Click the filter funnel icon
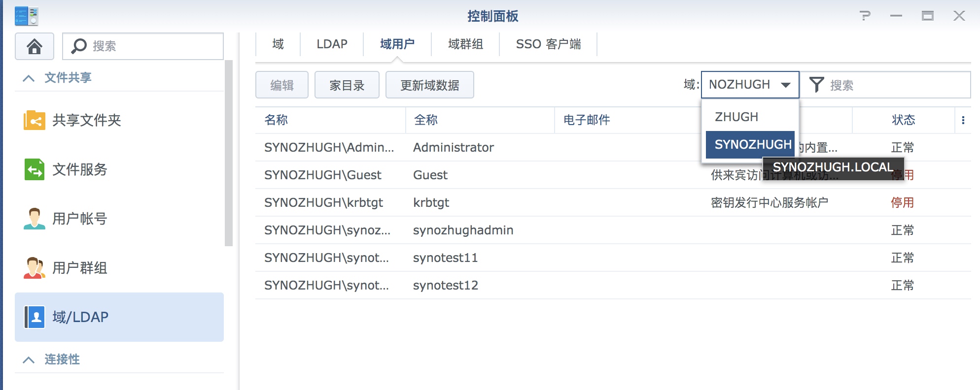This screenshot has width=980, height=390. click(x=816, y=85)
